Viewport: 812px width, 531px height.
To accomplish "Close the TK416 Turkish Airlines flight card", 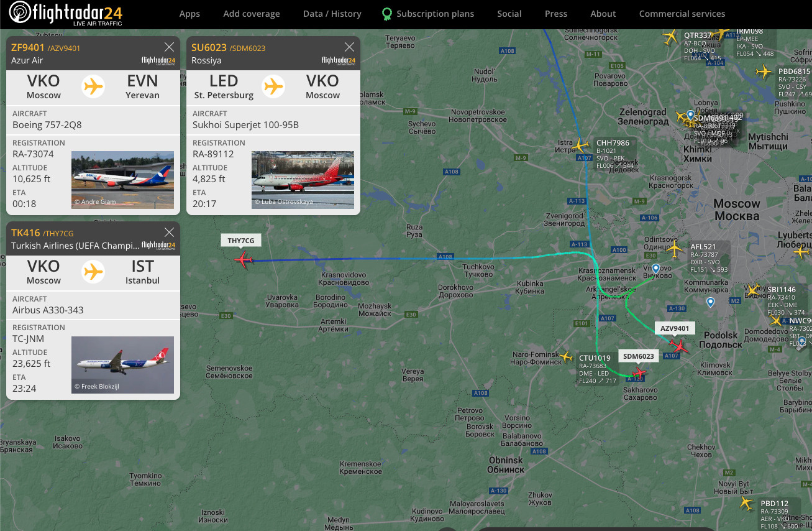I will click(169, 232).
